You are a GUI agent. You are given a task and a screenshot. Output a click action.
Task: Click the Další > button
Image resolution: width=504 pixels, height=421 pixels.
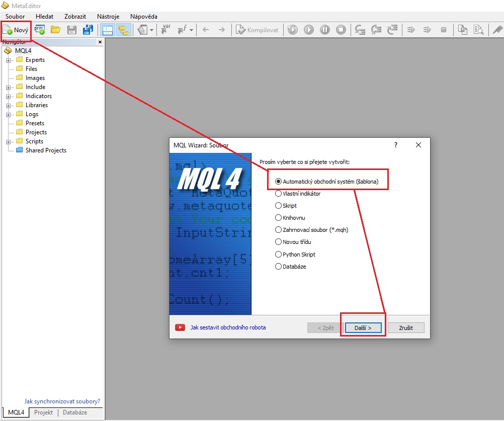363,328
